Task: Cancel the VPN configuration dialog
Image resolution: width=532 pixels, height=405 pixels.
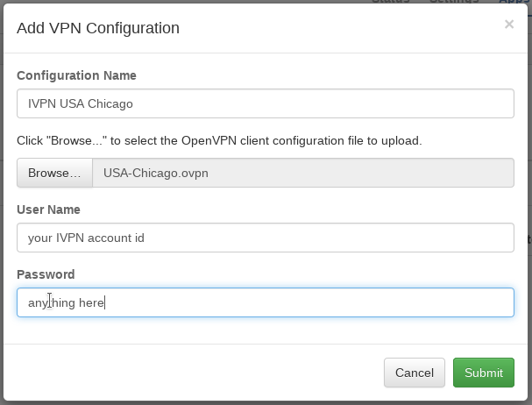Action: coord(414,373)
